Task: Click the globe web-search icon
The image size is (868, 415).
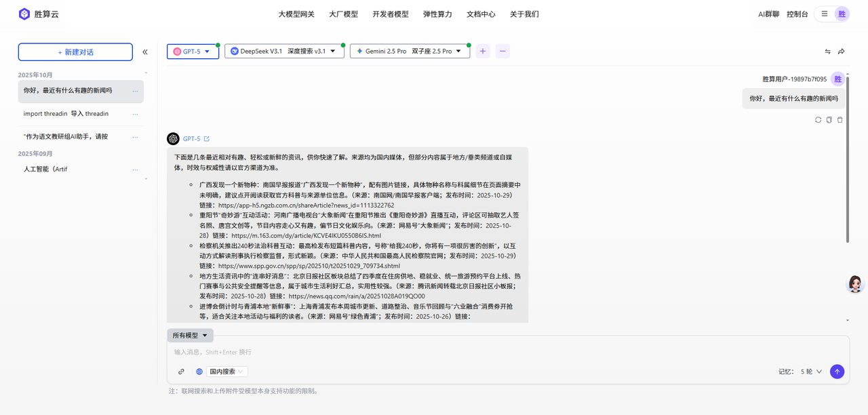Action: coord(199,372)
